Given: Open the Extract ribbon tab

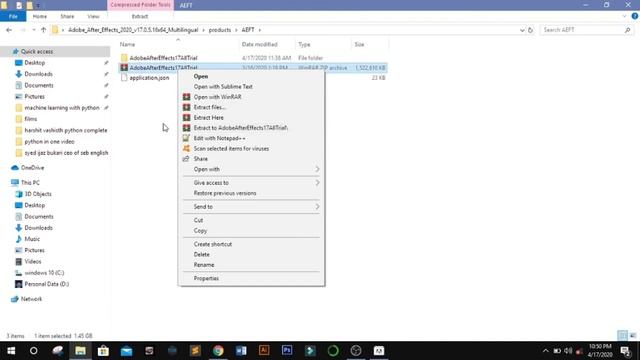Looking at the screenshot, I should pos(140,16).
